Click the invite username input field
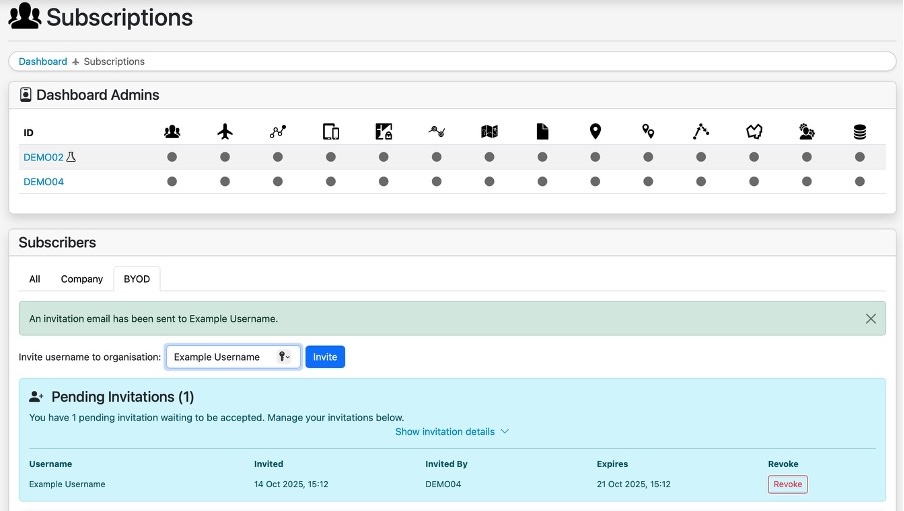 click(x=220, y=357)
